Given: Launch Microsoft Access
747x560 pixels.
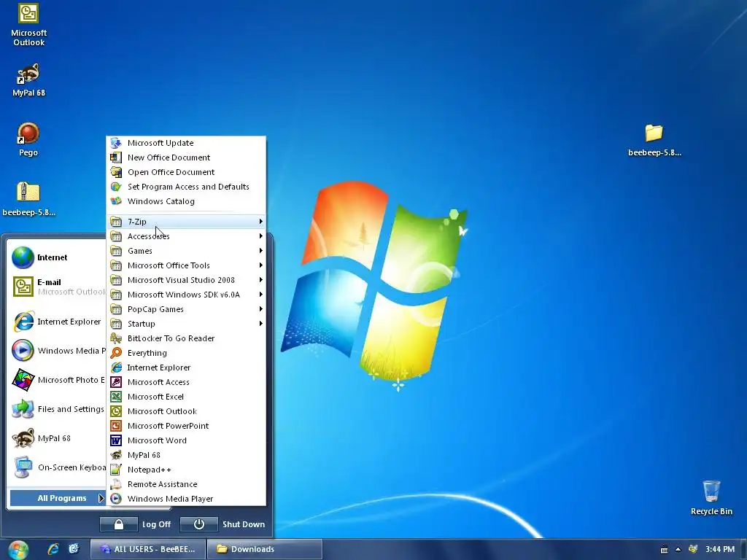Looking at the screenshot, I should pyautogui.click(x=186, y=382).
